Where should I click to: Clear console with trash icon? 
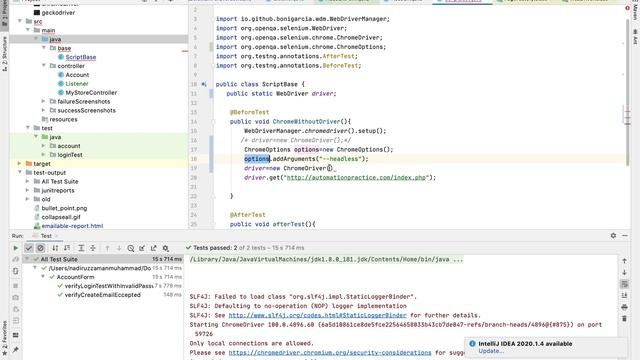[624, 318]
